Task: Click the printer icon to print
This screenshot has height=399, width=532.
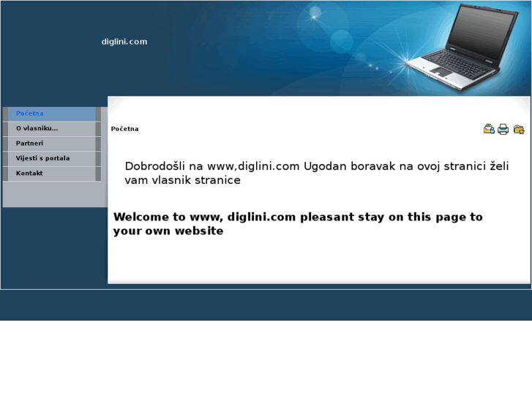Action: click(503, 130)
